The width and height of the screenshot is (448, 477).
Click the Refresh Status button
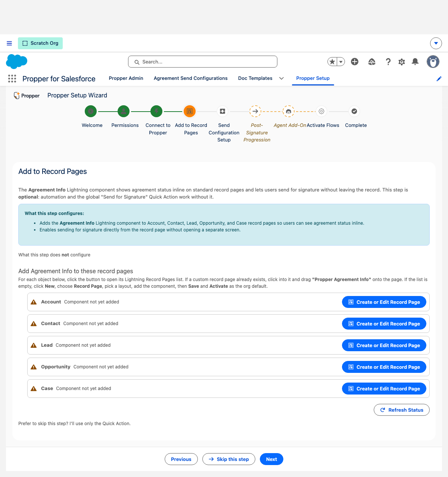[402, 410]
